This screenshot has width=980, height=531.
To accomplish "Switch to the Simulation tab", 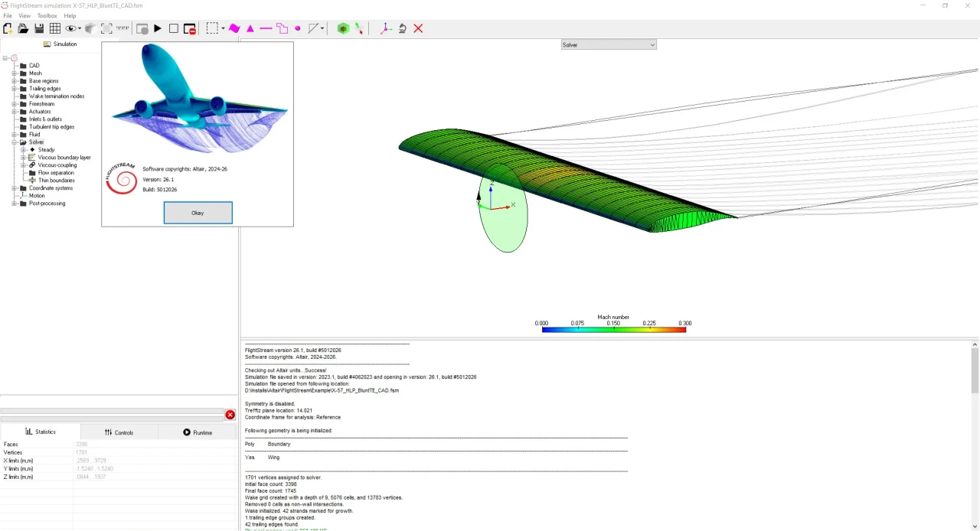I will click(60, 44).
